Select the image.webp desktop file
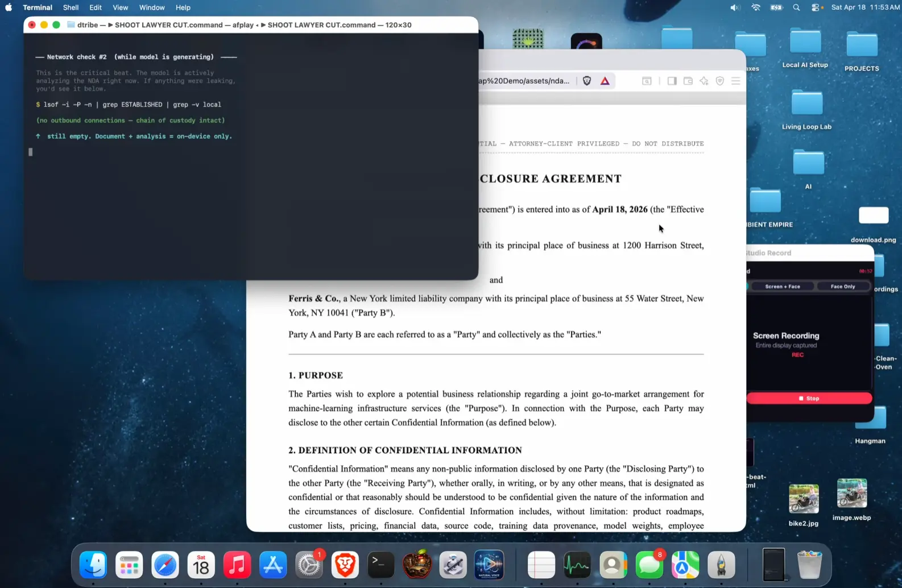This screenshot has height=588, width=902. tap(851, 494)
